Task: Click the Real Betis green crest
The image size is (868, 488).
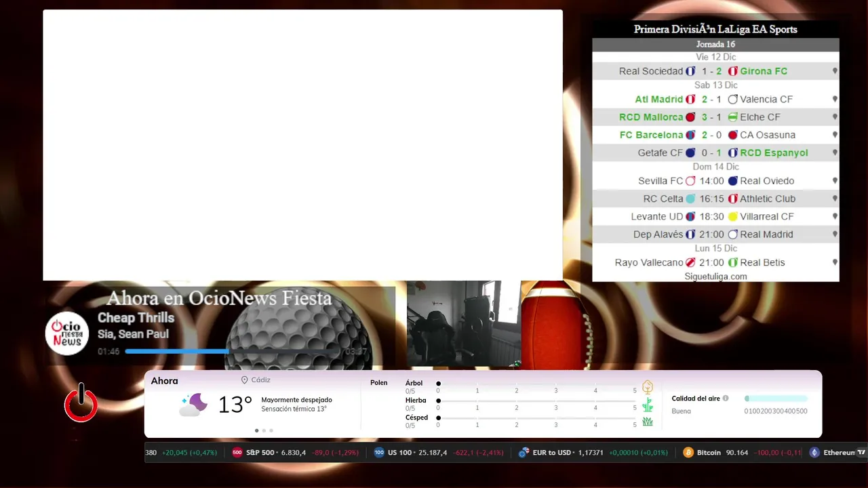Action: 732,262
